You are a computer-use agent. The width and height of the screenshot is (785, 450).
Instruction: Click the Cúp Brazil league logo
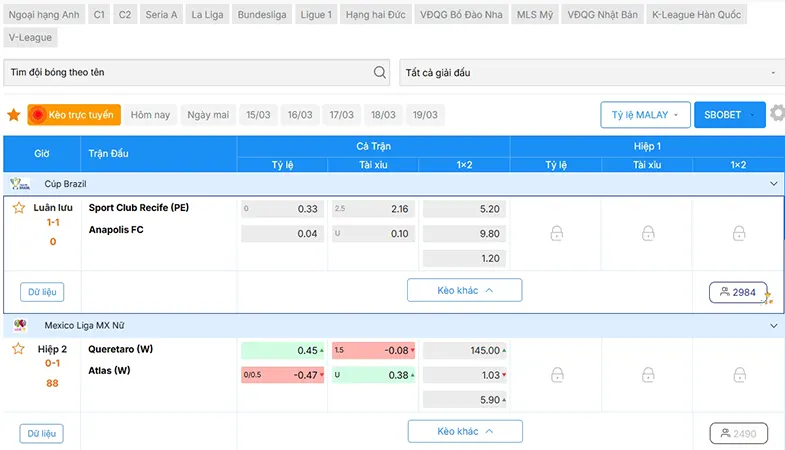coord(21,184)
